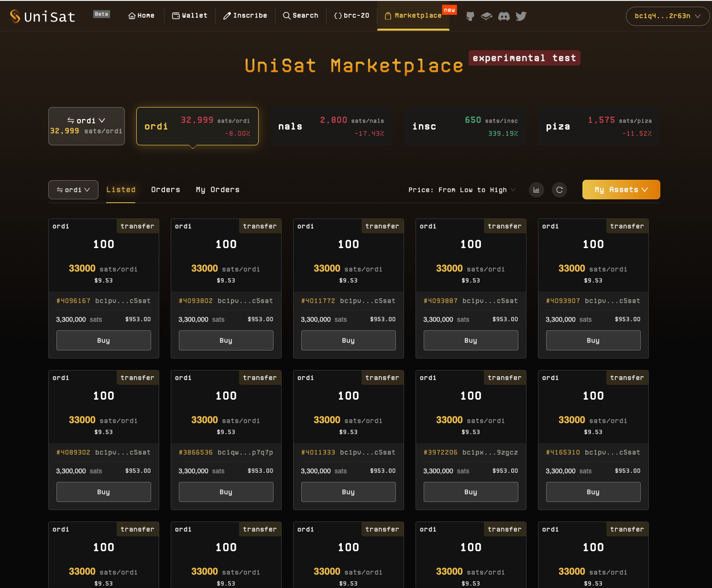The height and width of the screenshot is (588, 712).
Task: Expand the wallet address bc1q4...2r63n dropdown
Action: coord(668,16)
